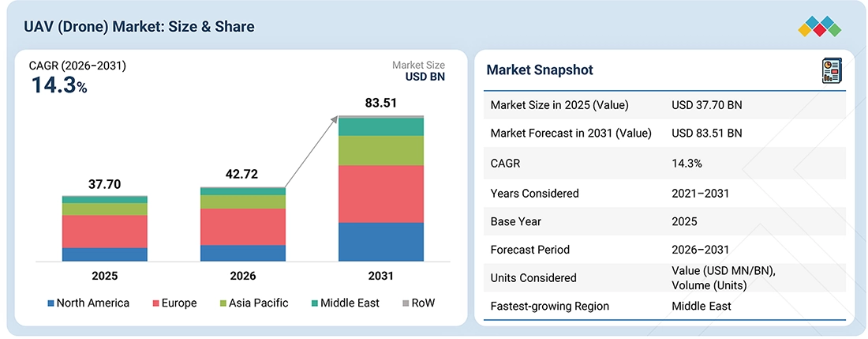
Task: Click the Market Snapshot report icon
Action: (x=831, y=71)
